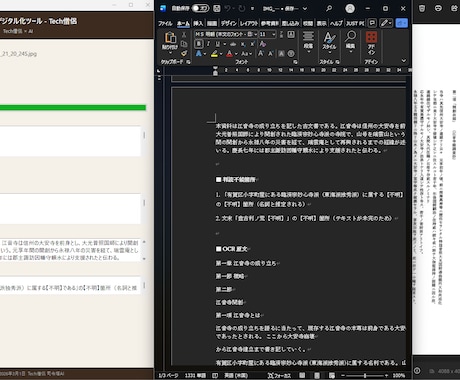Screen dimensions: 460x380
Task: Open the Comments speech bubble icon
Action: point(372,23)
